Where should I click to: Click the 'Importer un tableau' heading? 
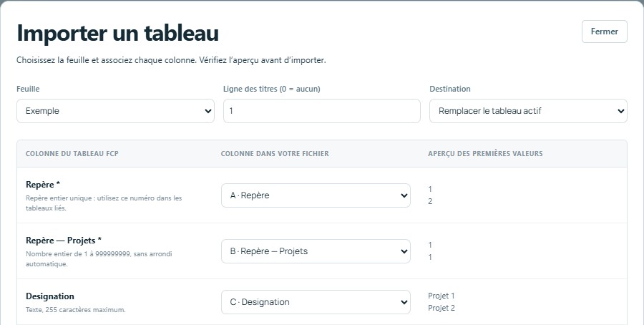pyautogui.click(x=117, y=33)
